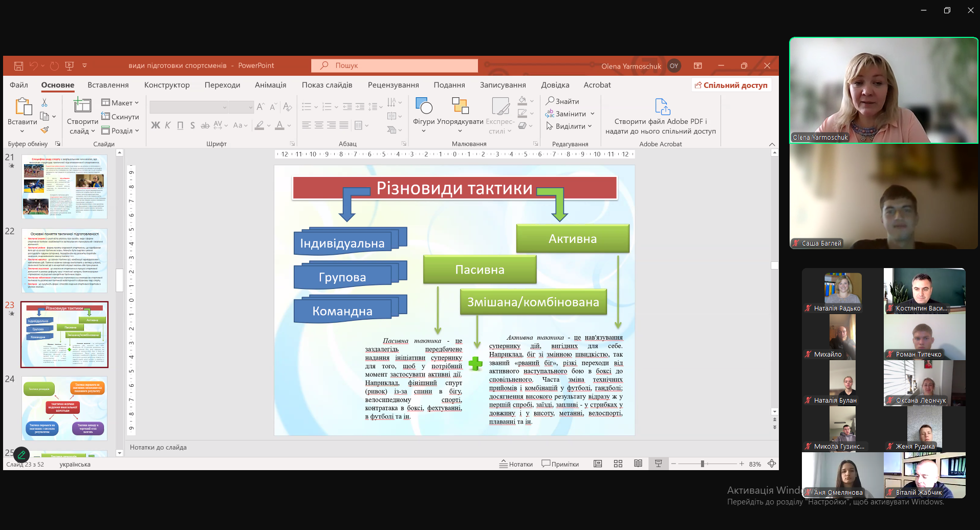Click the Save icon in the title bar
980x530 pixels.
pyautogui.click(x=18, y=66)
